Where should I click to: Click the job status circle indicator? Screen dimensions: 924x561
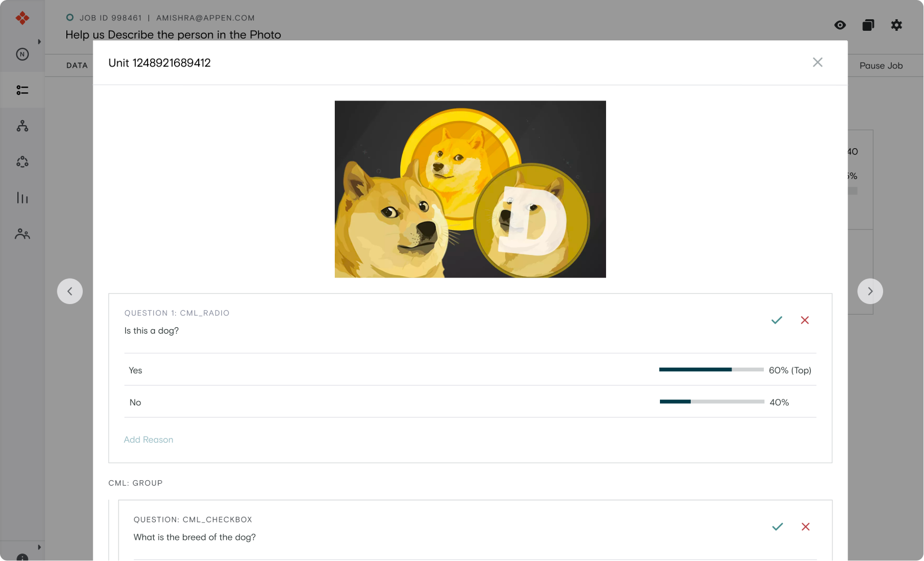point(70,17)
